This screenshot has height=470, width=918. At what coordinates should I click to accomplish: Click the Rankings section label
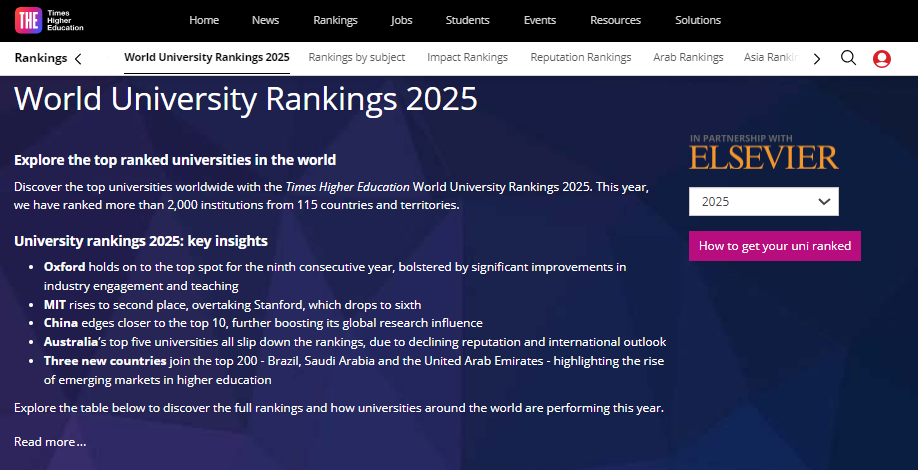point(41,58)
